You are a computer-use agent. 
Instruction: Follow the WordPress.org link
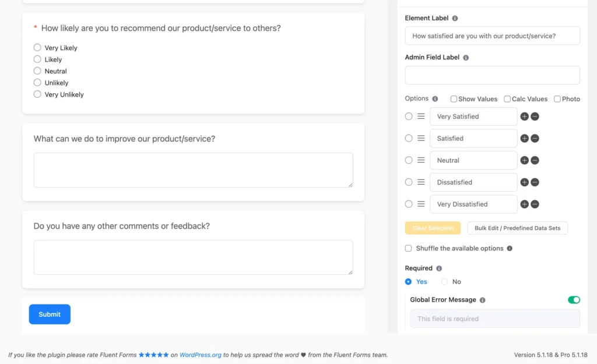201,354
